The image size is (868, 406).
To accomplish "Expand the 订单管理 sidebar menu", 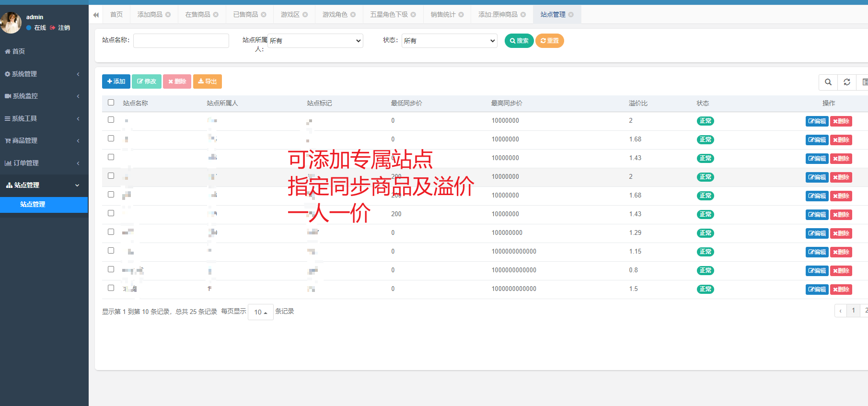I will click(x=44, y=163).
